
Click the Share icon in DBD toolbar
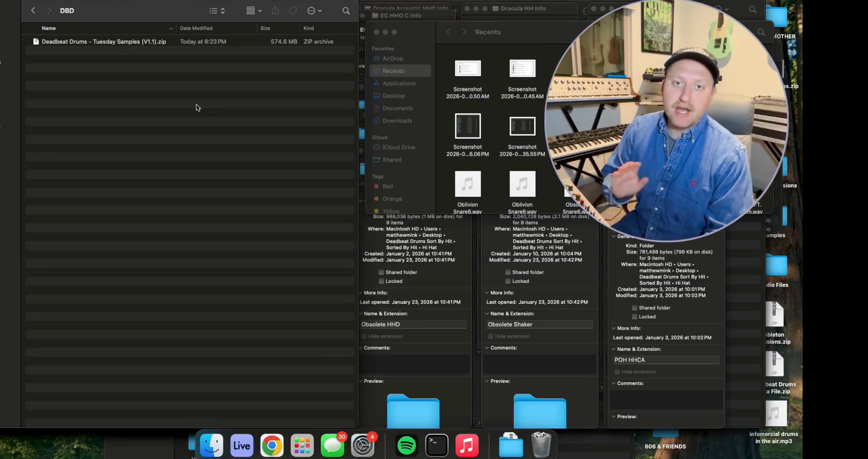[275, 11]
